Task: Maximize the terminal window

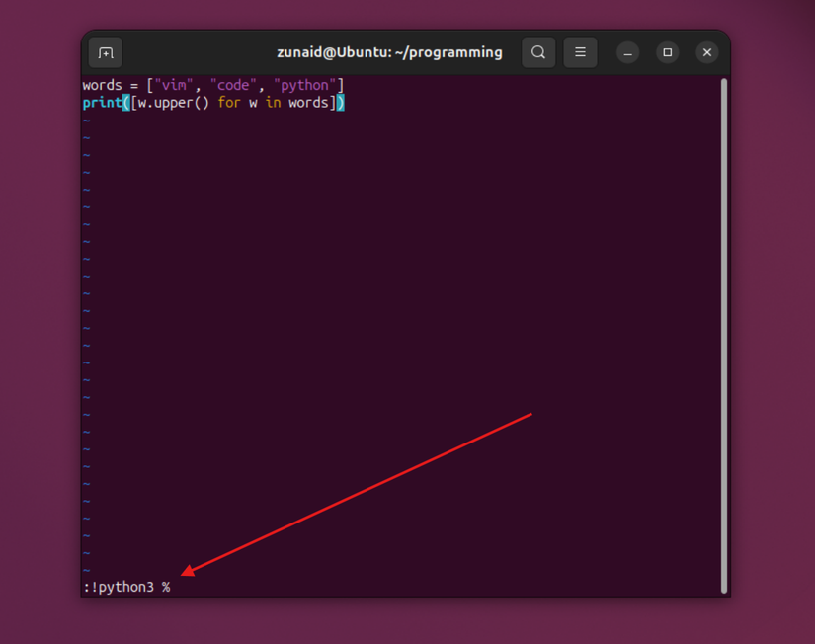Action: pyautogui.click(x=668, y=52)
